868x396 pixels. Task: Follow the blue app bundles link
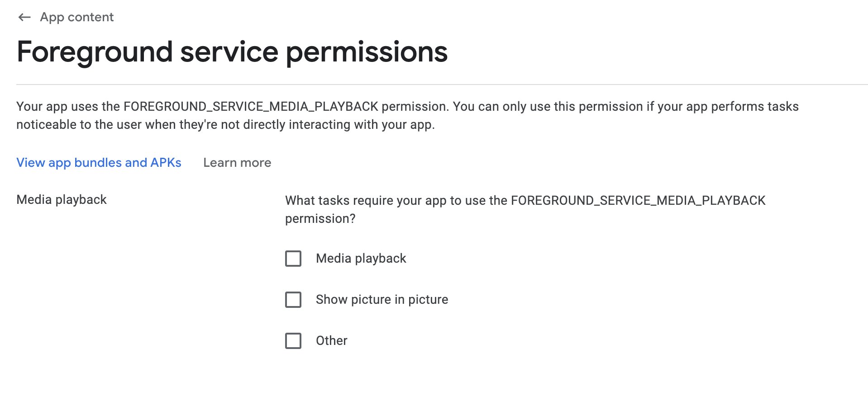pos(99,163)
